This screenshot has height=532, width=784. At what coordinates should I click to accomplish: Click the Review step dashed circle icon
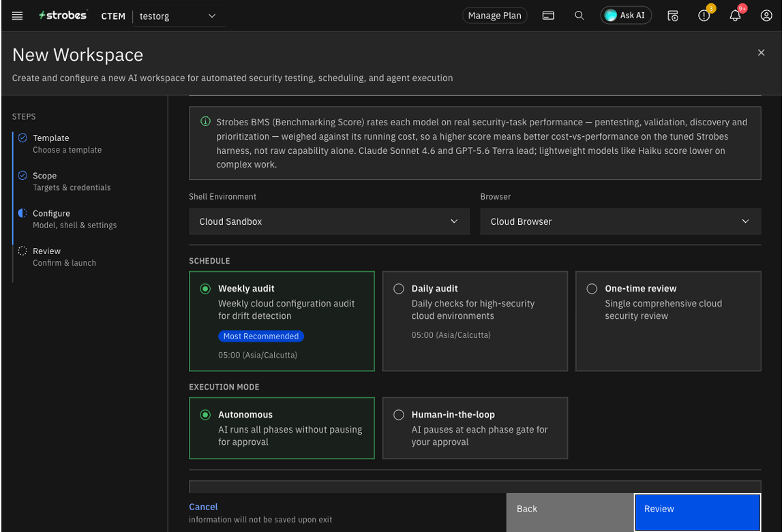pyautogui.click(x=22, y=251)
